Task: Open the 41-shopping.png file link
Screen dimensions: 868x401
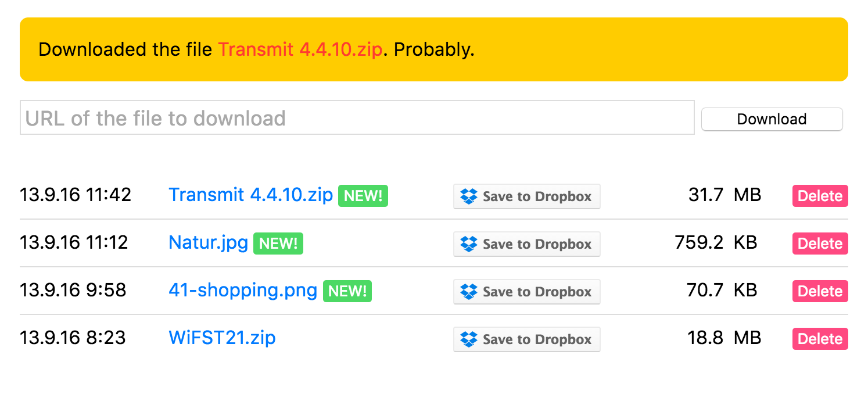Action: click(243, 290)
